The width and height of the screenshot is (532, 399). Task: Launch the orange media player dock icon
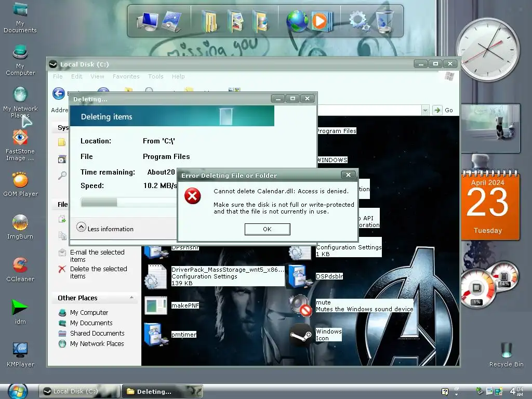(x=321, y=21)
